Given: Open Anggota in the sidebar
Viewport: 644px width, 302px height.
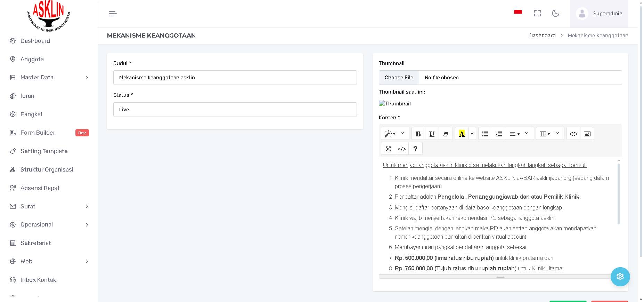Looking at the screenshot, I should coord(32,59).
